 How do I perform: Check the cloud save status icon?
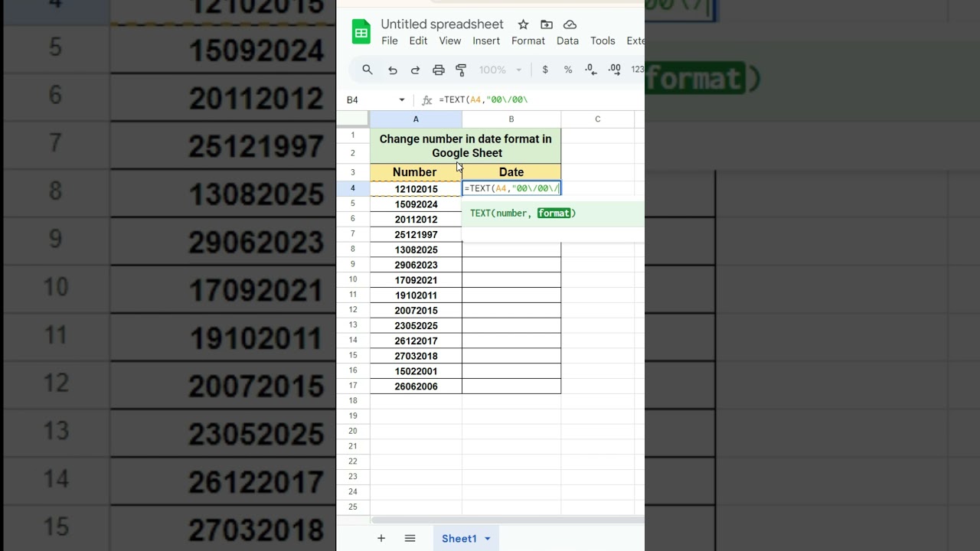570,24
